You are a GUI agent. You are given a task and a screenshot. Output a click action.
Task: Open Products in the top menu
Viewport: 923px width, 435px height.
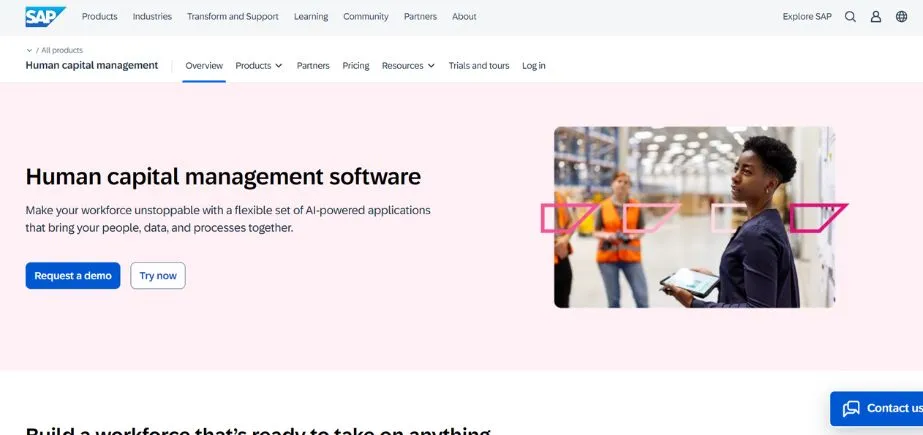[99, 16]
